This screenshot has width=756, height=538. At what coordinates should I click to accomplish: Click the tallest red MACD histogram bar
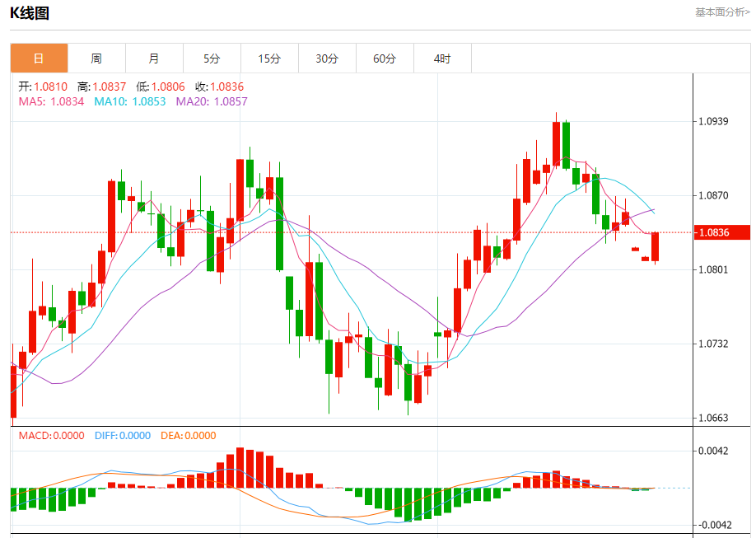tap(240, 467)
